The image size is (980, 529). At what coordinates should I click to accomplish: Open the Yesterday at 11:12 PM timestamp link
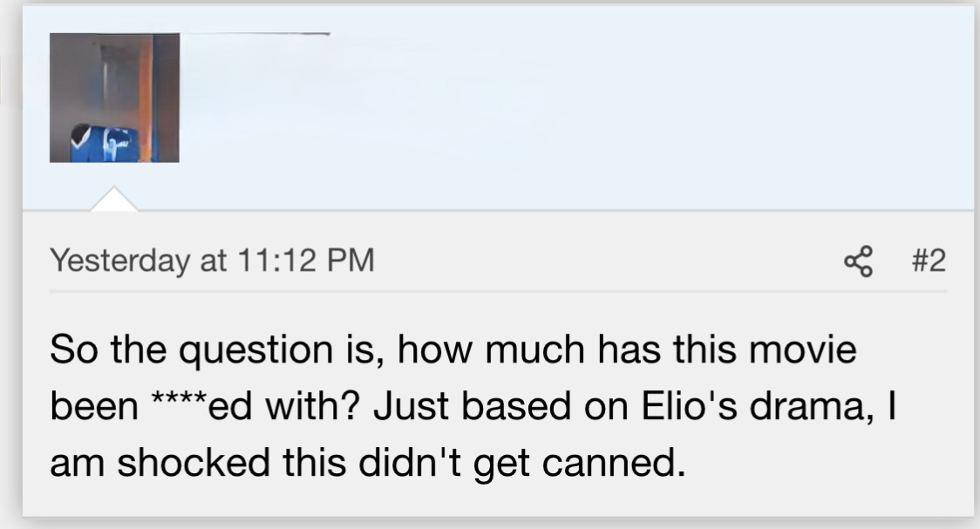[x=212, y=260]
